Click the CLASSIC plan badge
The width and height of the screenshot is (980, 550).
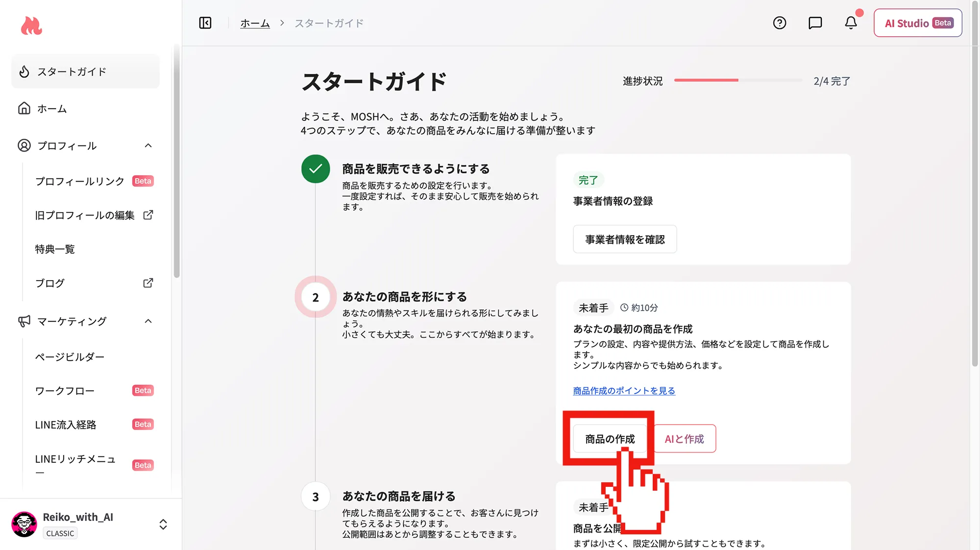click(60, 533)
